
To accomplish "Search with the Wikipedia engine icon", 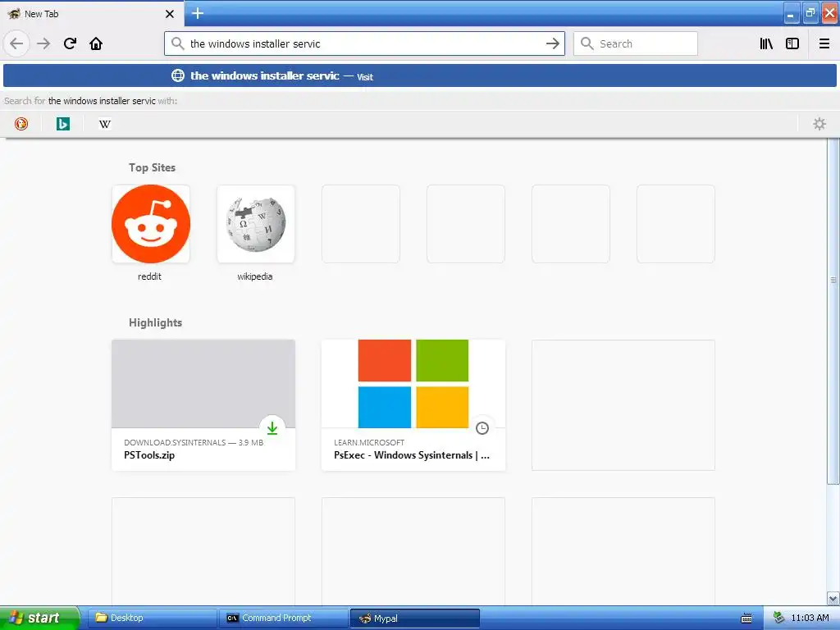I will click(105, 124).
